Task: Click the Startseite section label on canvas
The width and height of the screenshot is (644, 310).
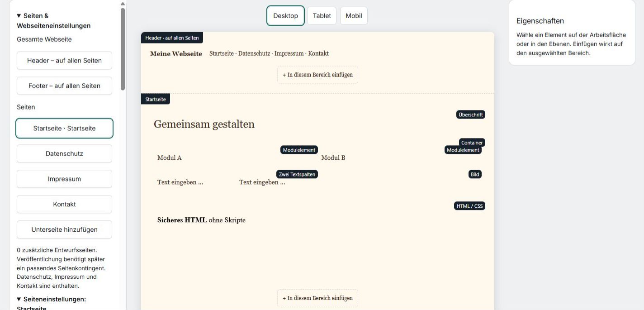Action: (x=156, y=99)
